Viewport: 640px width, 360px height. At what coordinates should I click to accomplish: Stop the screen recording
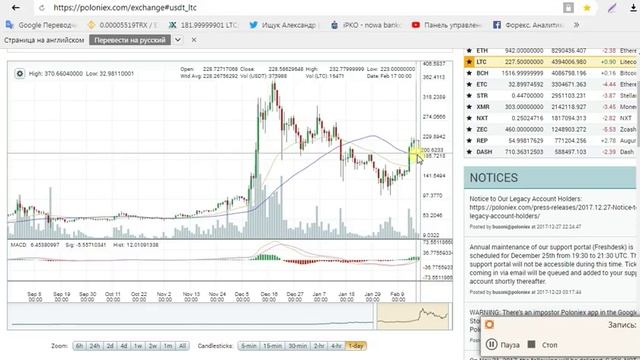point(543,345)
